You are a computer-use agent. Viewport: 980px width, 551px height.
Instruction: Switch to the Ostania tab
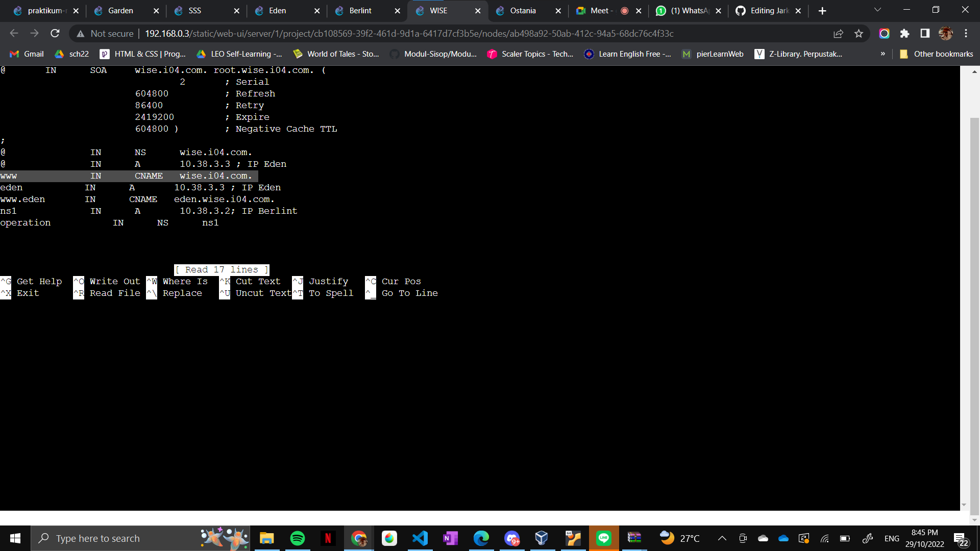[x=523, y=10]
